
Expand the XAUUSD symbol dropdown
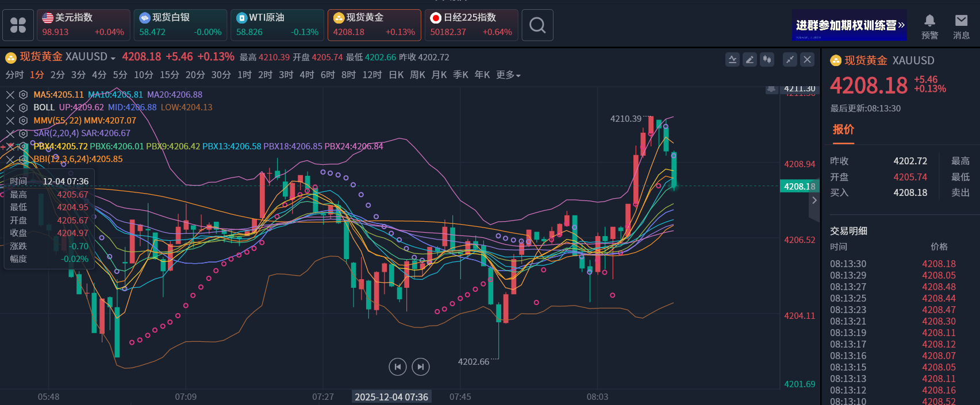pyautogui.click(x=113, y=58)
